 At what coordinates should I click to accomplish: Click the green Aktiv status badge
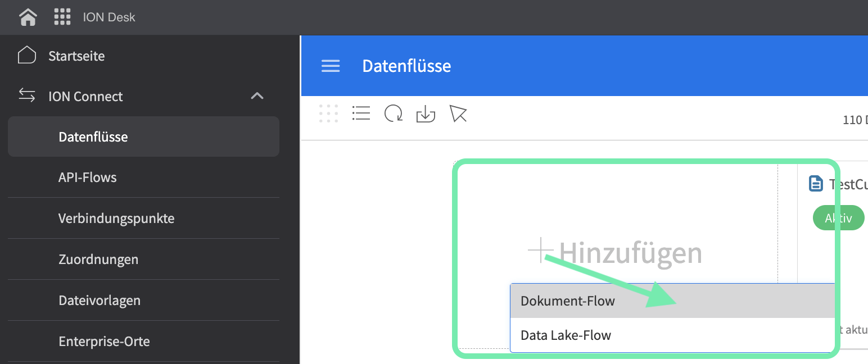click(838, 219)
